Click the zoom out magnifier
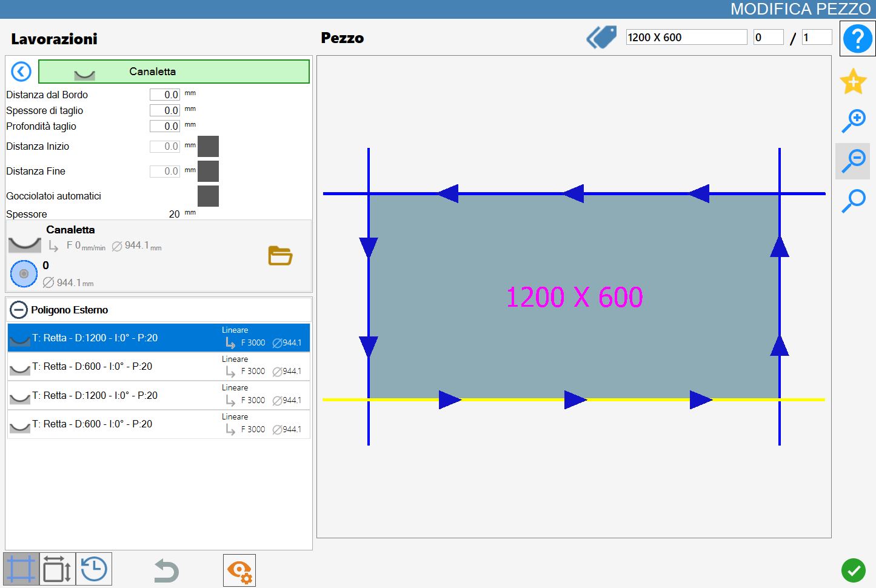Screen dimensions: 876x588 [854, 161]
